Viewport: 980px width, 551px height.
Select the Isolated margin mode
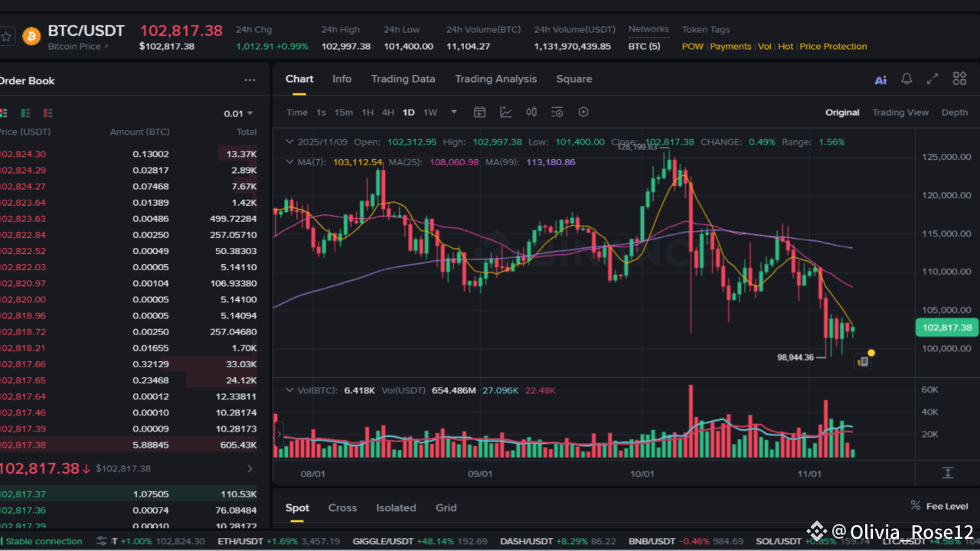point(396,507)
